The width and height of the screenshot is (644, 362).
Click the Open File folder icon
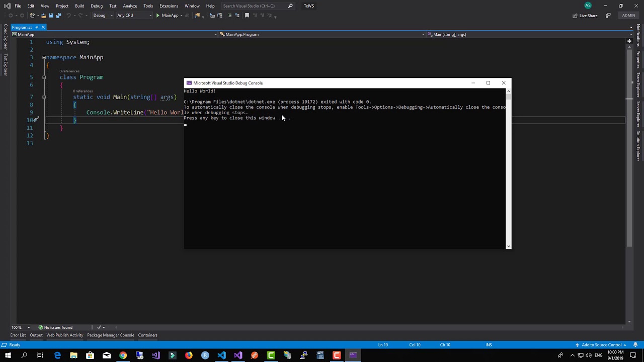click(43, 16)
